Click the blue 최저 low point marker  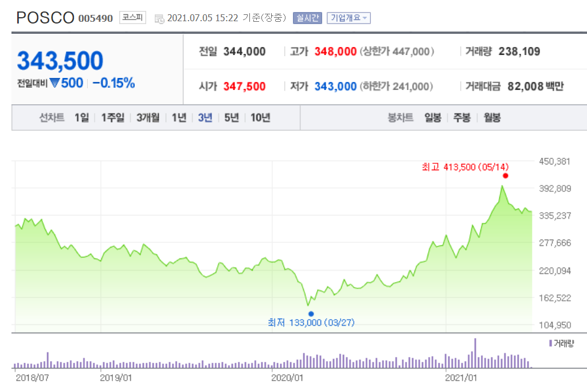tap(311, 313)
